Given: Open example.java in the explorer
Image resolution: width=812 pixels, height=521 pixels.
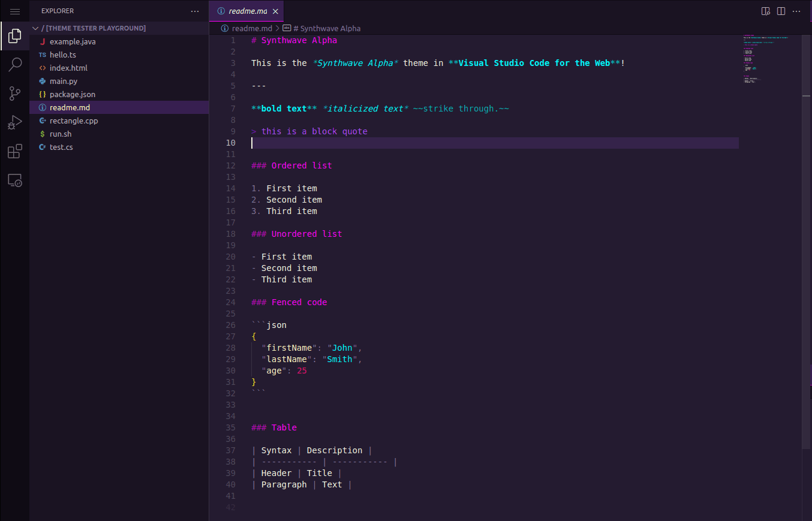Looking at the screenshot, I should pos(119,42).
